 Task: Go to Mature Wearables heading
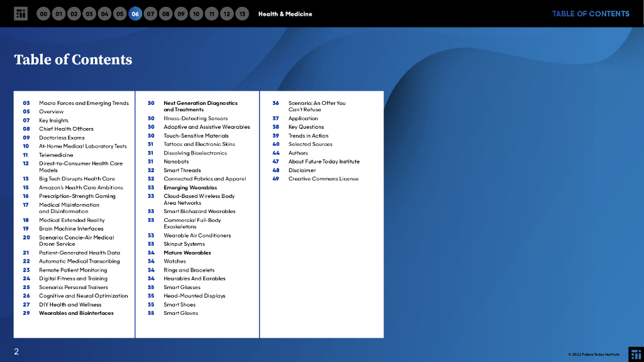pos(187,253)
